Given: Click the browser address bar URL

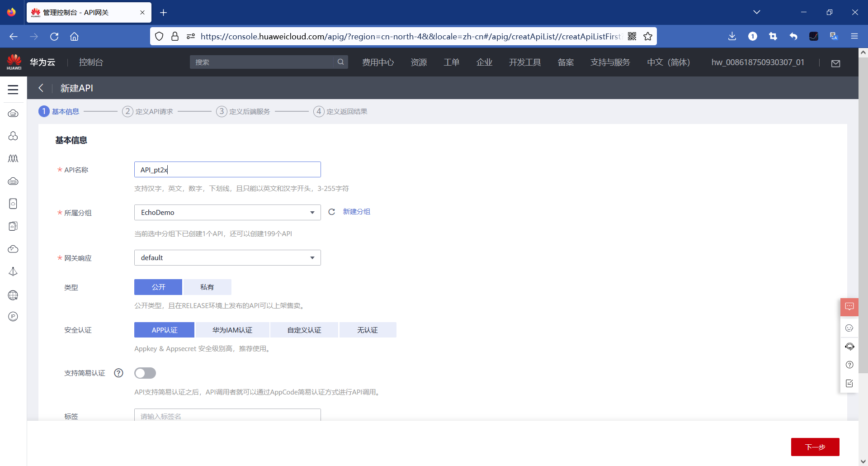Looking at the screenshot, I should pyautogui.click(x=411, y=36).
